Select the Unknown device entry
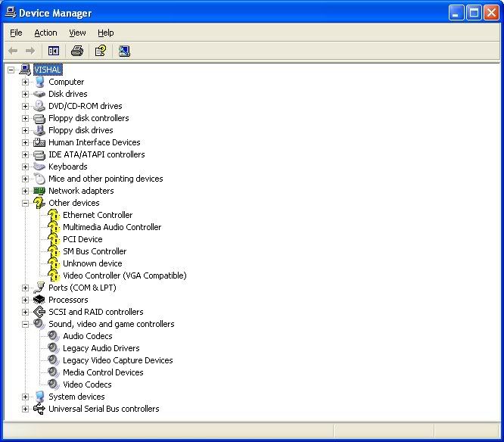The image size is (504, 442). click(x=92, y=263)
